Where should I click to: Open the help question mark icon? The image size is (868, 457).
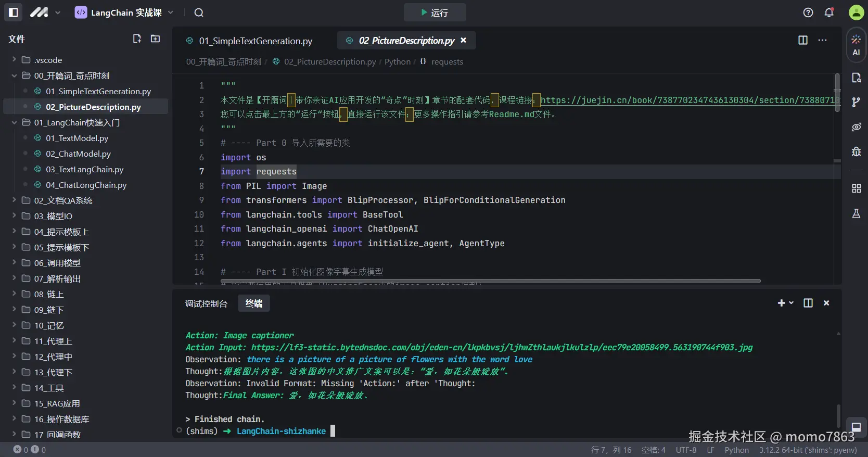point(808,12)
